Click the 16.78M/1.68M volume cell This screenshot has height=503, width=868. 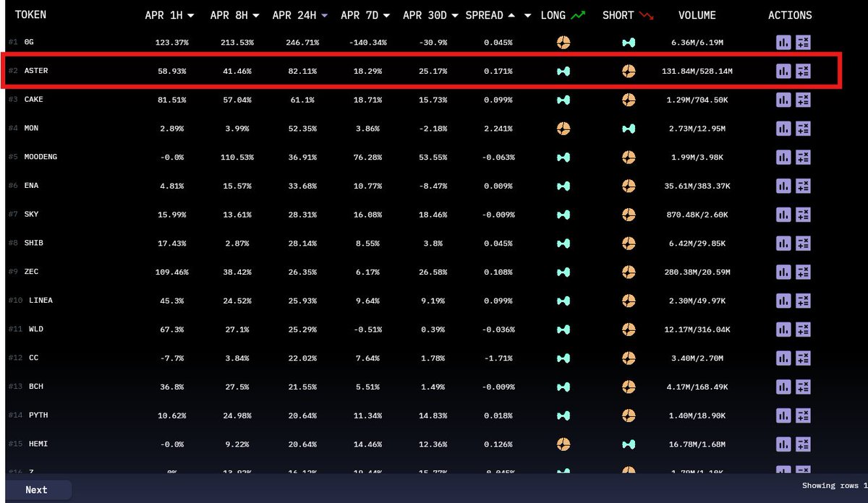pos(697,444)
